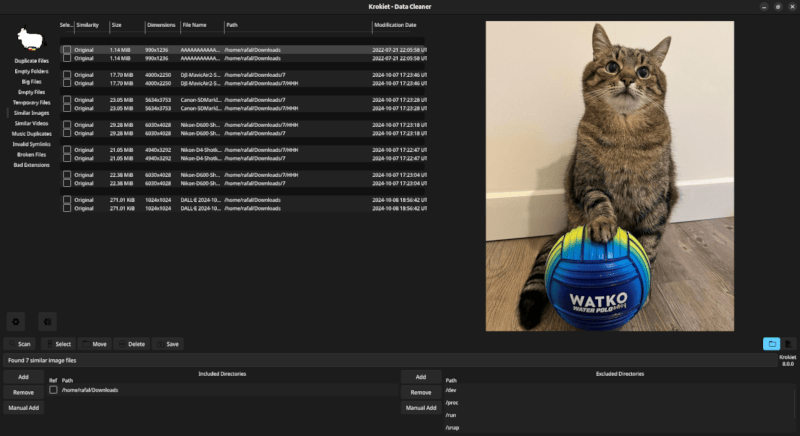800x436 pixels.
Task: Open settings with the gear icon
Action: 15,321
